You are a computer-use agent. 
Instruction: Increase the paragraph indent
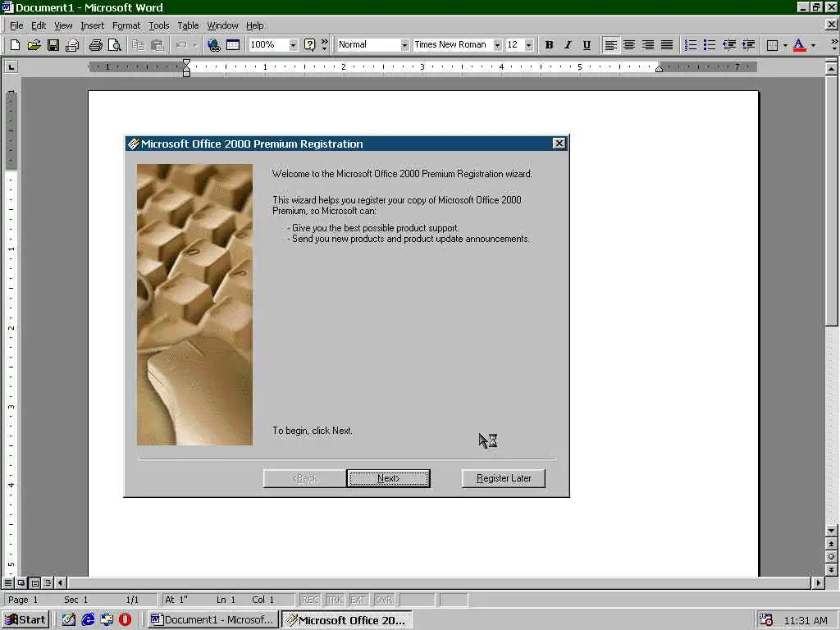click(748, 45)
